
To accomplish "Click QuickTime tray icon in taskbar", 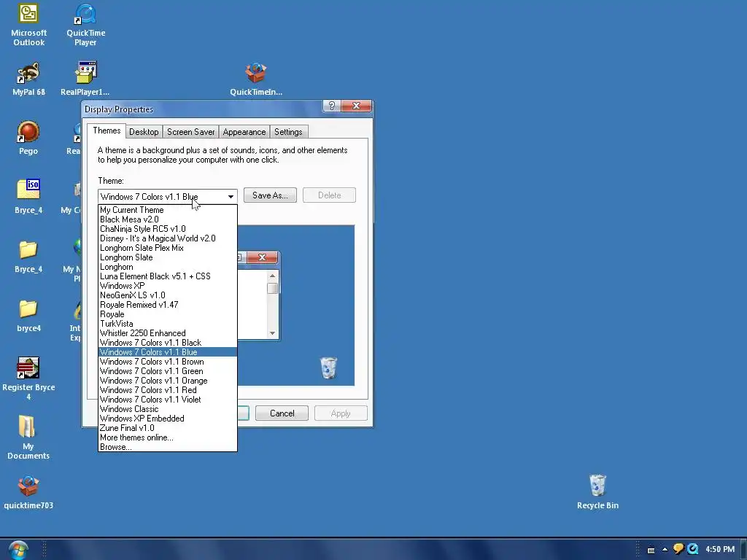I will point(693,549).
